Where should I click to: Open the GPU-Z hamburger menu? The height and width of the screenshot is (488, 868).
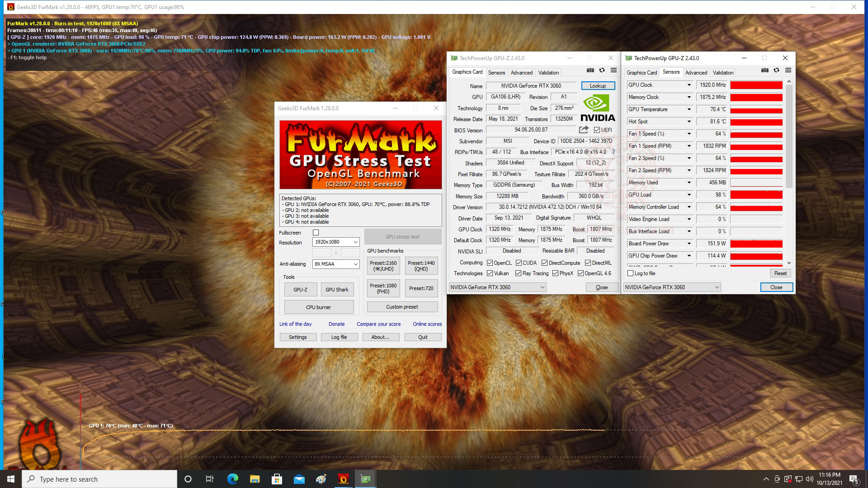[614, 70]
